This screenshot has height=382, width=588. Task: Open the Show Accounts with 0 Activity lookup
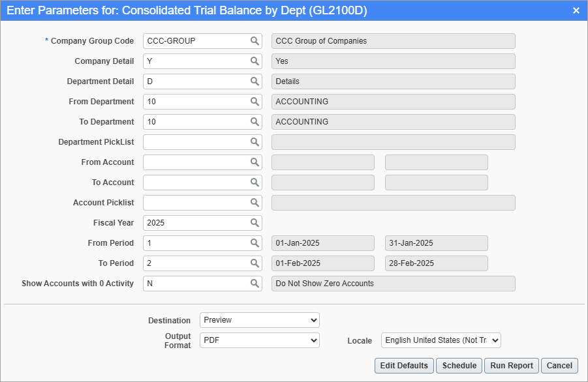pyautogui.click(x=254, y=283)
